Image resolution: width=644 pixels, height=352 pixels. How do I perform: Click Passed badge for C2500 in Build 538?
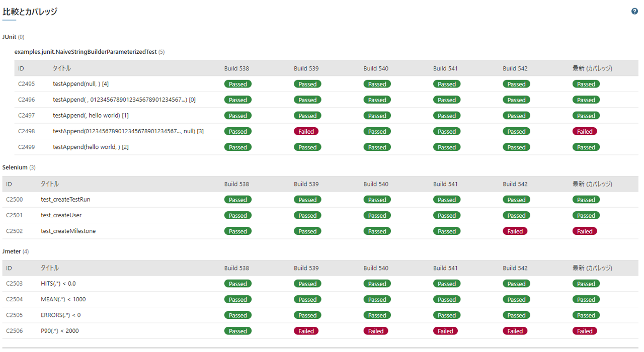click(237, 200)
